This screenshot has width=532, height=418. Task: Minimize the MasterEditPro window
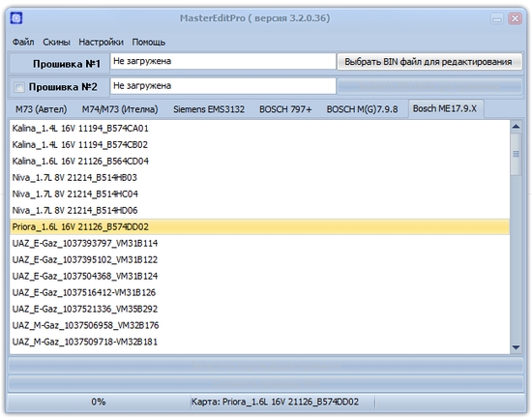pyautogui.click(x=497, y=18)
